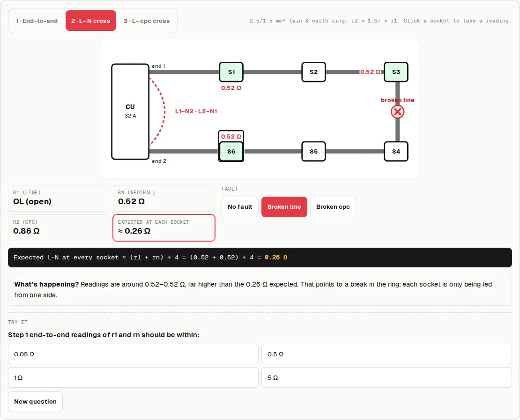Select the No fault option
This screenshot has width=520, height=420.
(240, 207)
